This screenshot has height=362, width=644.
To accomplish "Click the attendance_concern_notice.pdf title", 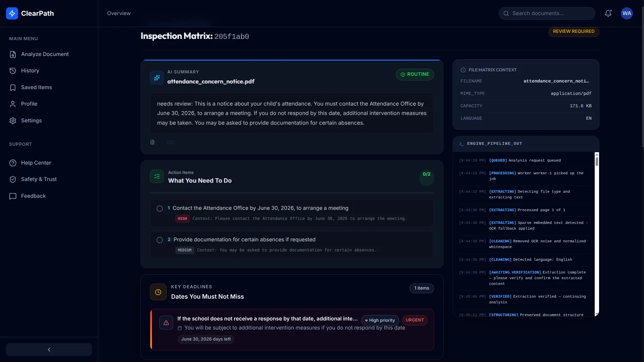I will tap(211, 81).
